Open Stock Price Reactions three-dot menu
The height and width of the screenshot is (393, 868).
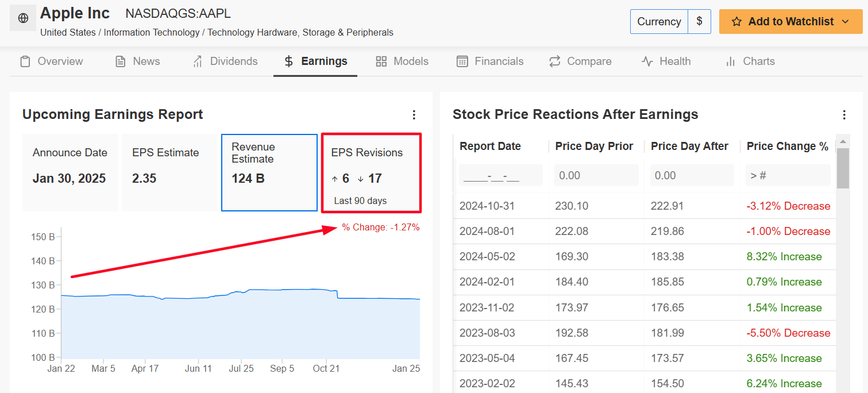click(844, 115)
